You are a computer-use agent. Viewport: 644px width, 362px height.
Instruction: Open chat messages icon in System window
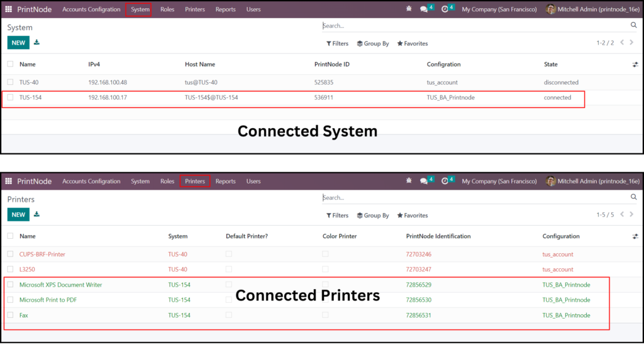(x=424, y=9)
